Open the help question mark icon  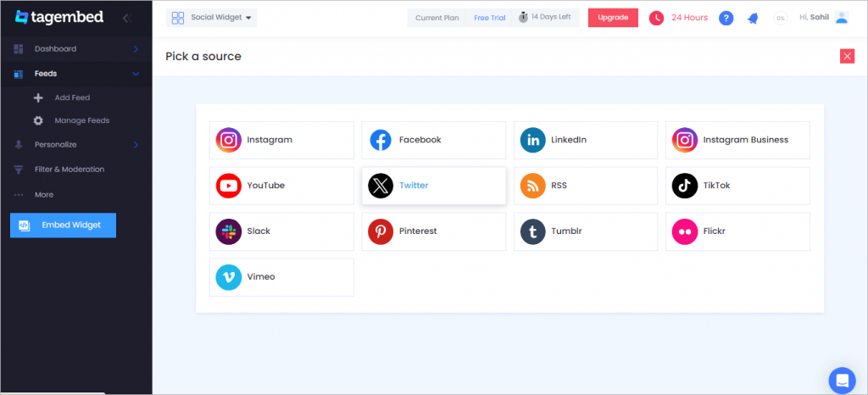[x=726, y=18]
